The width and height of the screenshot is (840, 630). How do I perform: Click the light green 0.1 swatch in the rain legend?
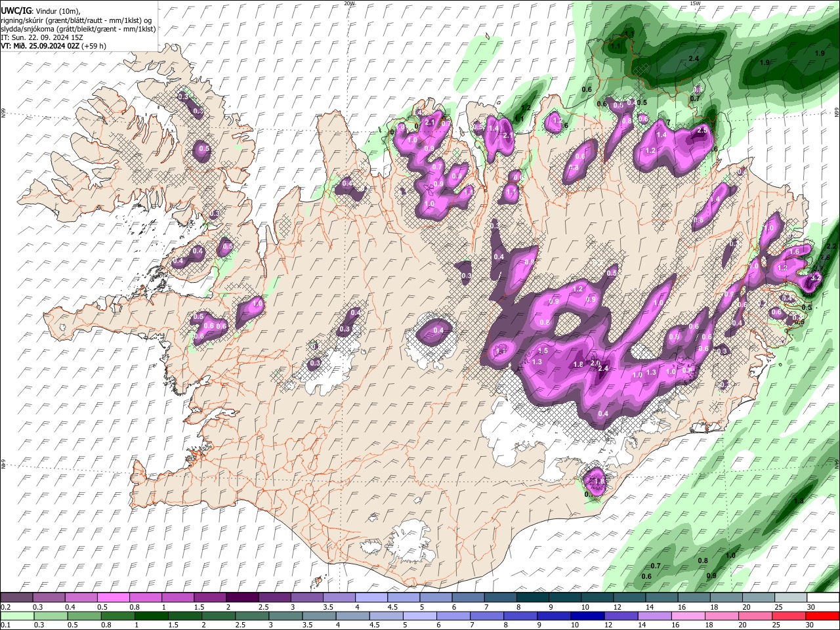(16, 616)
